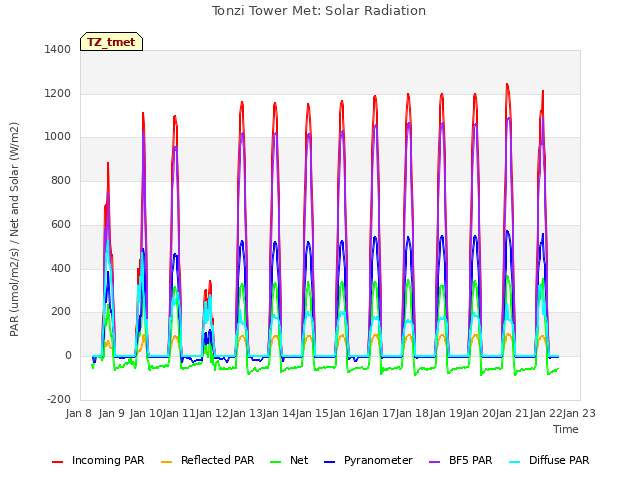640x480 pixels.
Task: Select the Incoming PAR legend label
Action: (108, 460)
